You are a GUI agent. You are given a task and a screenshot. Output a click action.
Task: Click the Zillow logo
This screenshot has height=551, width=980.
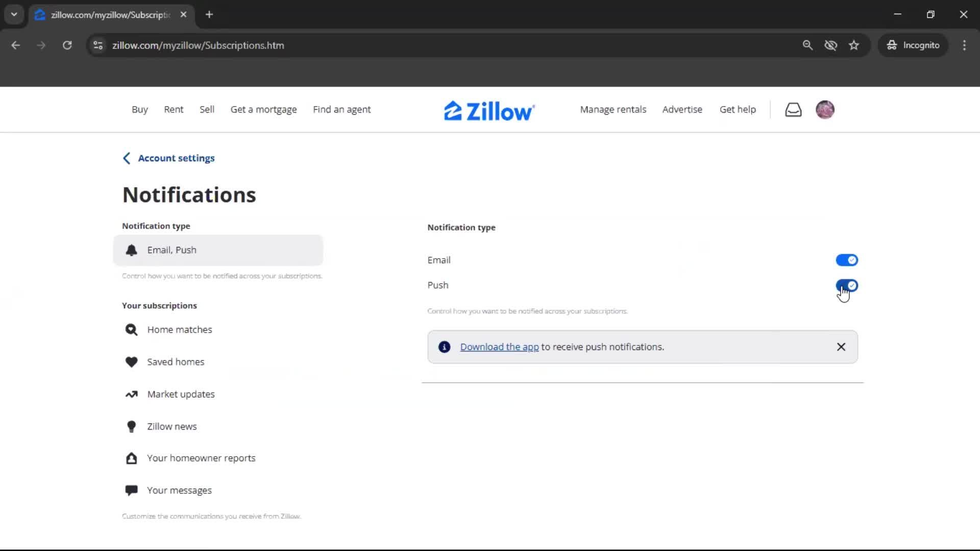[489, 111]
